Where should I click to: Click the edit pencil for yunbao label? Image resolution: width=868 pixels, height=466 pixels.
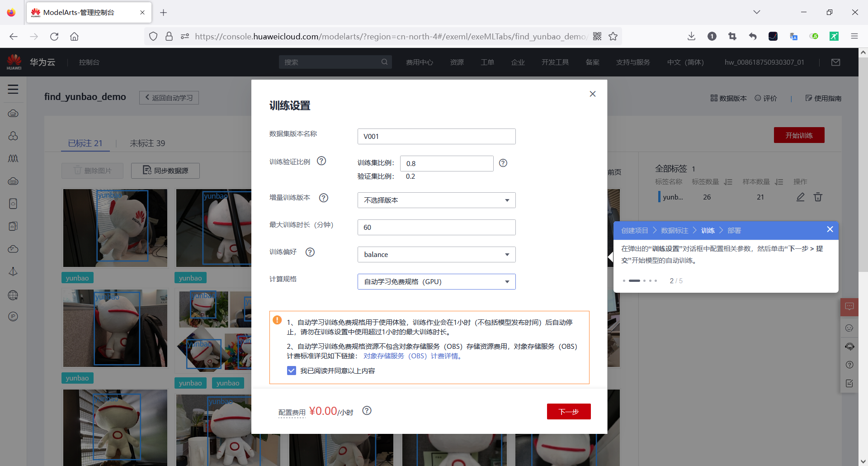tap(800, 197)
